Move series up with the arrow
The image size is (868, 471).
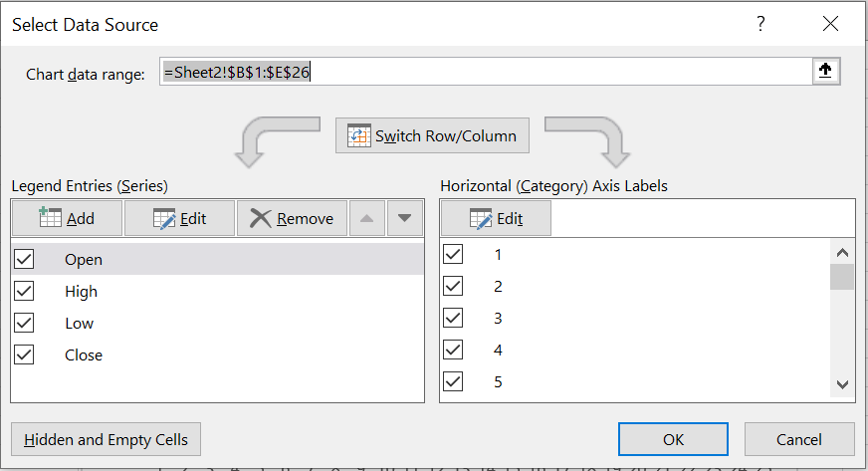[x=366, y=219]
